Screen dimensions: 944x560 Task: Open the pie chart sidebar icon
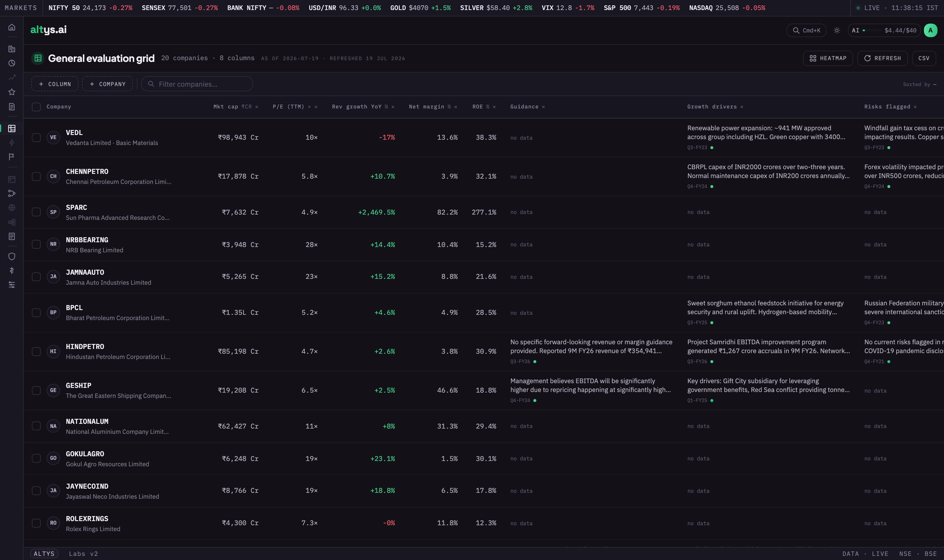[x=12, y=63]
